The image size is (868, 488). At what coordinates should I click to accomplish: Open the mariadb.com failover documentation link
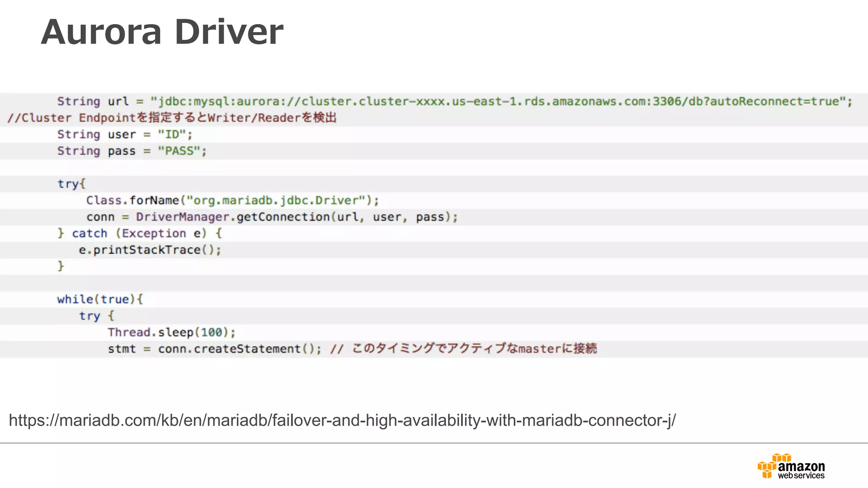(342, 420)
